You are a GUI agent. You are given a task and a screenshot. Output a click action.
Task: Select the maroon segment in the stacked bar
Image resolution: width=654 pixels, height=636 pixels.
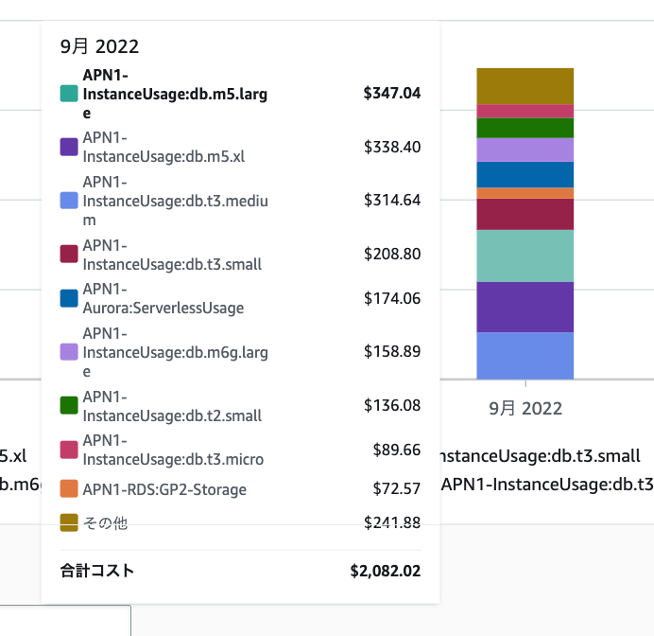tap(525, 214)
